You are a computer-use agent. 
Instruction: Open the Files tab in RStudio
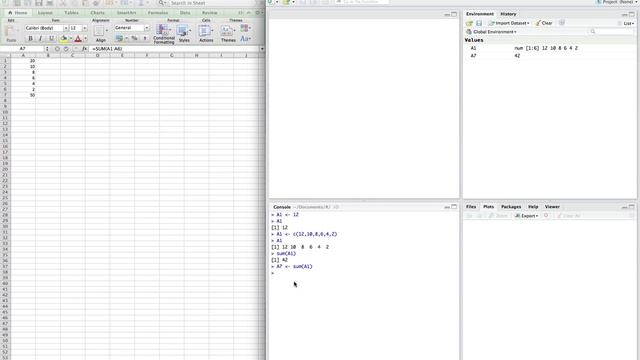471,207
